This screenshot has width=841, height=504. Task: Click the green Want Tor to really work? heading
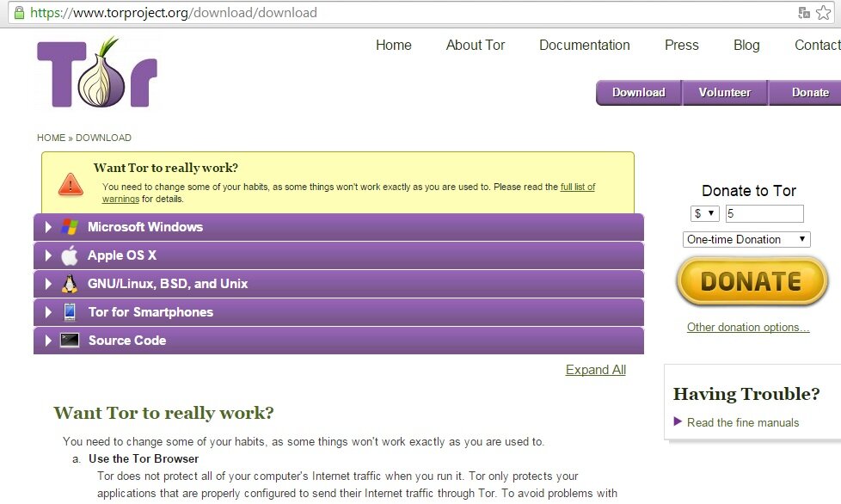click(x=163, y=412)
